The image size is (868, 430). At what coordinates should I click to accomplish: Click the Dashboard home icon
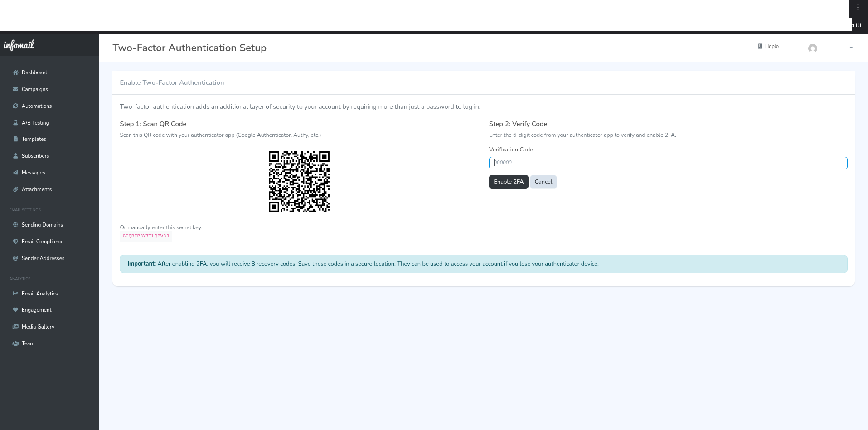[15, 72]
